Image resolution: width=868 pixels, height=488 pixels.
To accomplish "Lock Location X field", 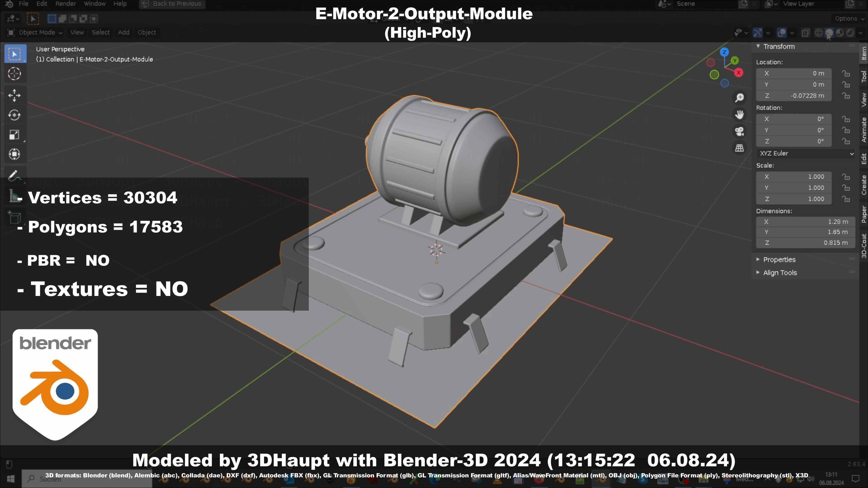I will click(846, 73).
